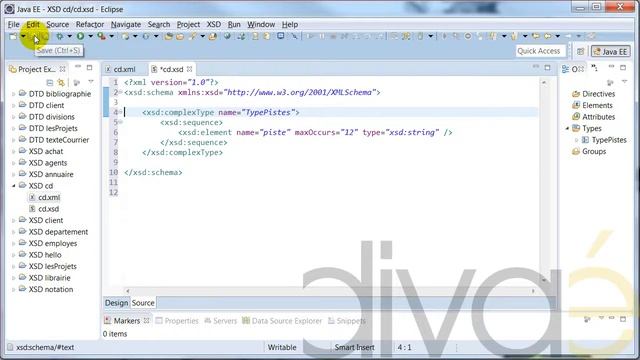Collapse the XSD cd project
The width and height of the screenshot is (640, 360).
13,186
